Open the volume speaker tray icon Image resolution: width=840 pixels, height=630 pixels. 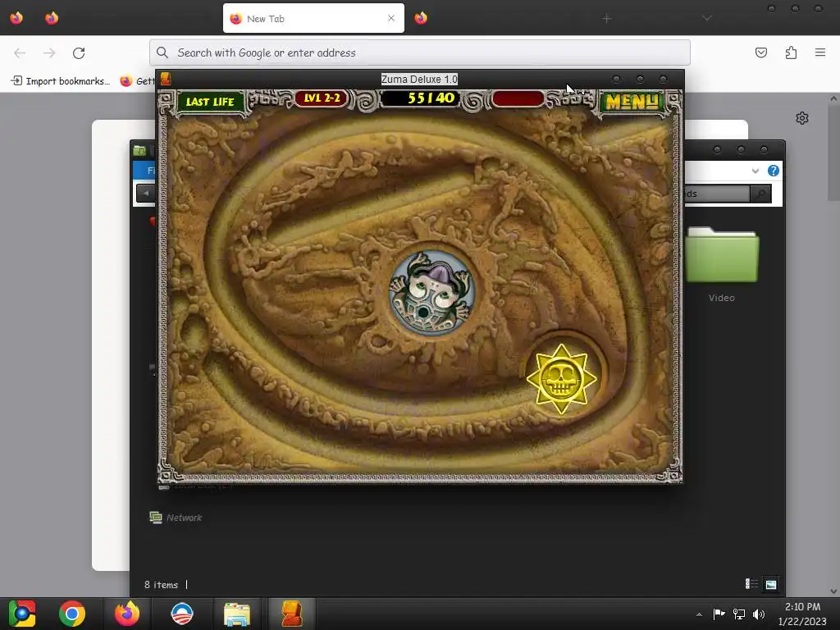pyautogui.click(x=759, y=614)
